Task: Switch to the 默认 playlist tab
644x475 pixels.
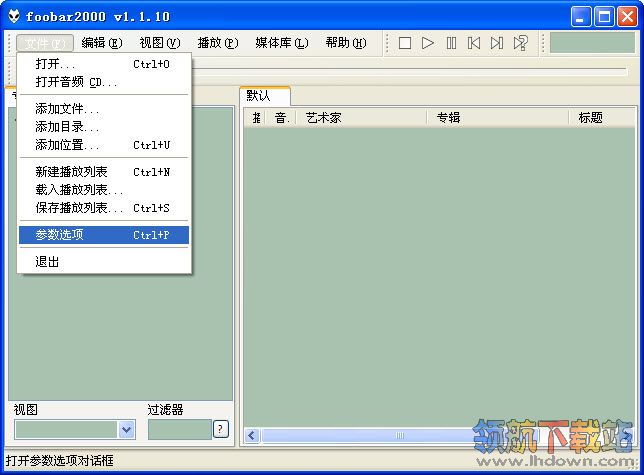Action: 265,96
